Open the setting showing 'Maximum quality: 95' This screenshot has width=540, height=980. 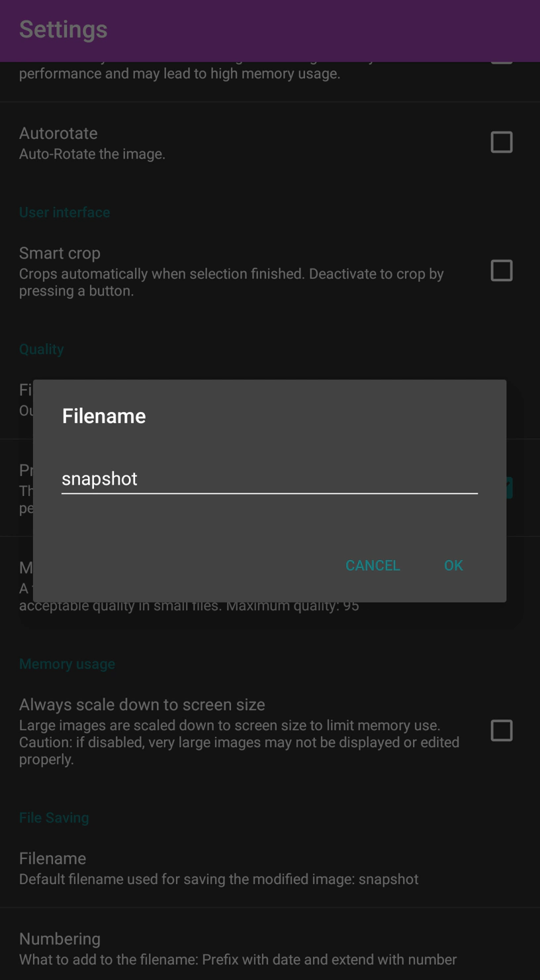270,587
